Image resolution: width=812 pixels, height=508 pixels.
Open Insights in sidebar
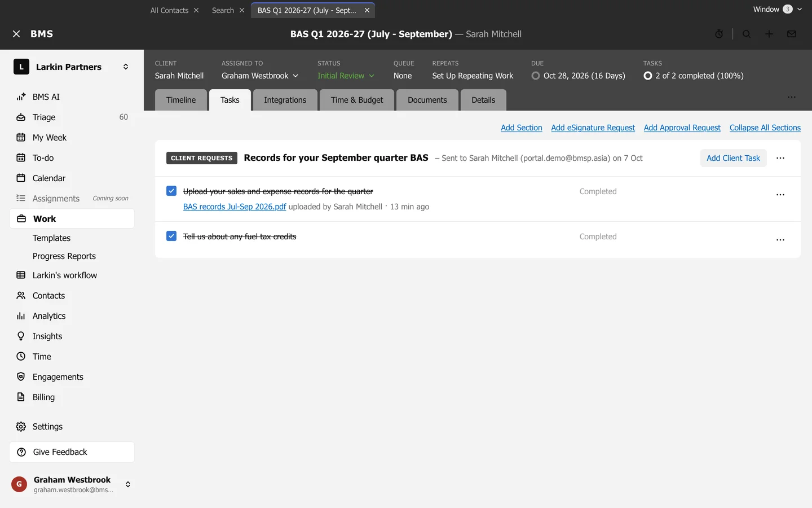click(72, 336)
